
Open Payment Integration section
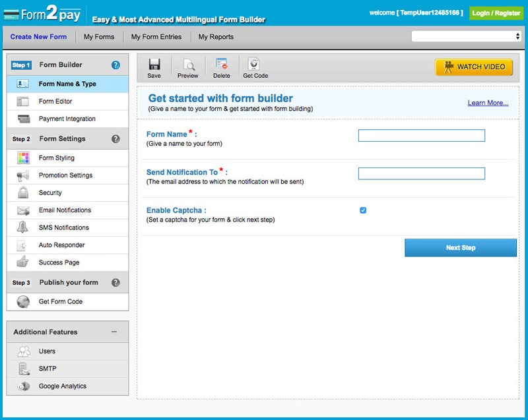67,119
